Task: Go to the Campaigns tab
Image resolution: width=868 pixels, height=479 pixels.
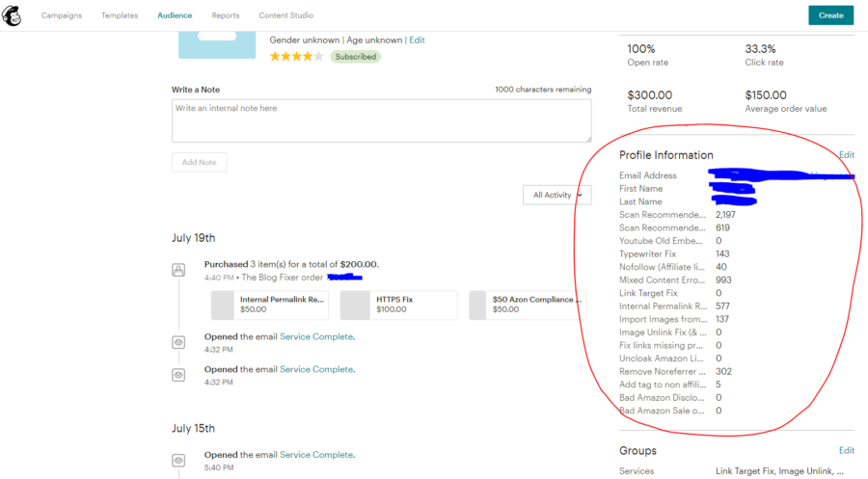Action: pos(62,15)
